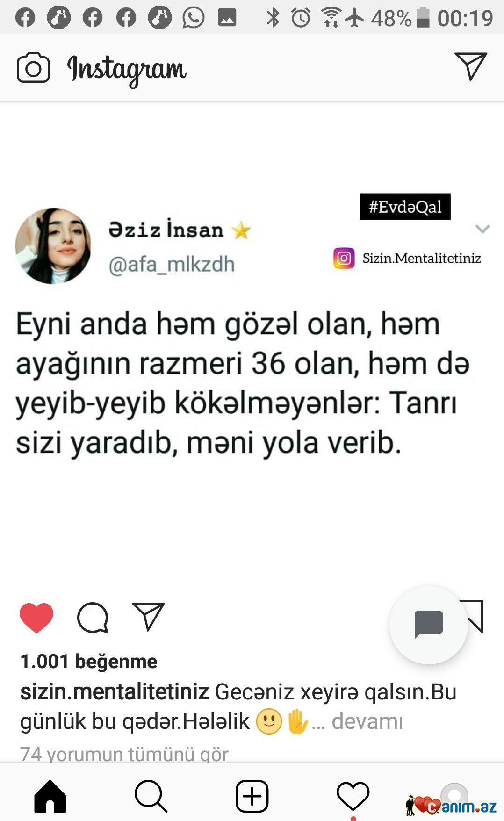Toggle the bookmark save icon

[472, 616]
